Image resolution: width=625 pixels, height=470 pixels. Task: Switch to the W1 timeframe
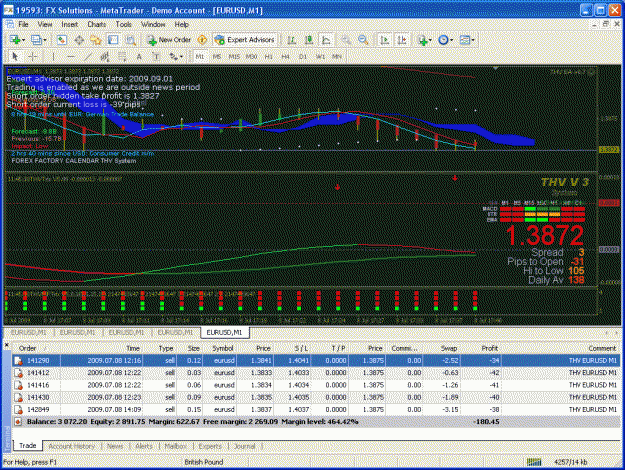point(320,57)
